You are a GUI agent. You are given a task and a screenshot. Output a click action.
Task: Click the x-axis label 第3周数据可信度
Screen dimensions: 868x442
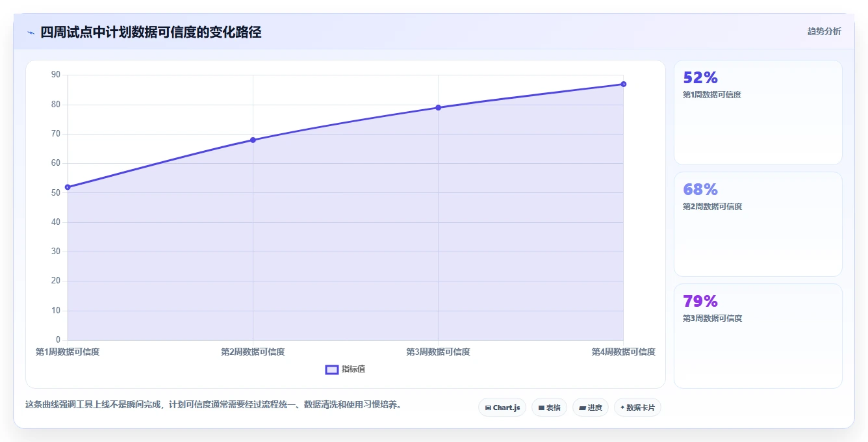point(438,352)
